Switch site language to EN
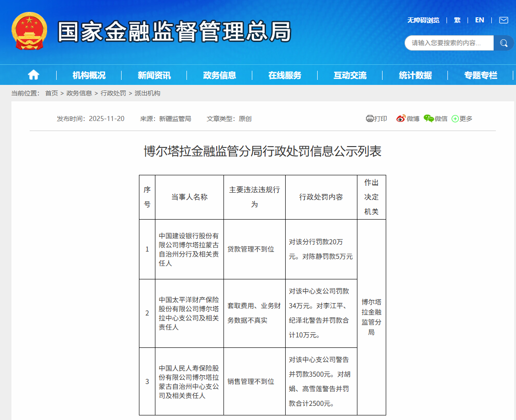The height and width of the screenshot is (420, 516). click(479, 20)
